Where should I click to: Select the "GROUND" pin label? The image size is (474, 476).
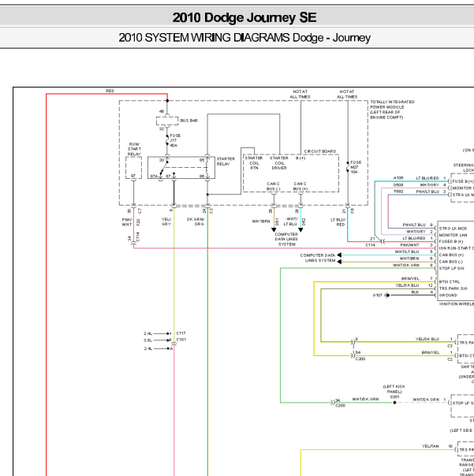pyautogui.click(x=448, y=295)
